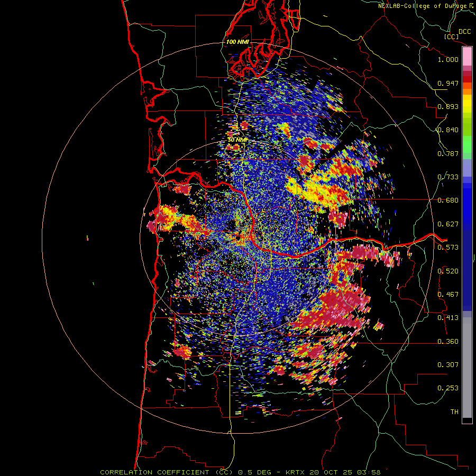Click the 0.840 color scale value
This screenshot has height=476, width=476.
pyautogui.click(x=448, y=130)
